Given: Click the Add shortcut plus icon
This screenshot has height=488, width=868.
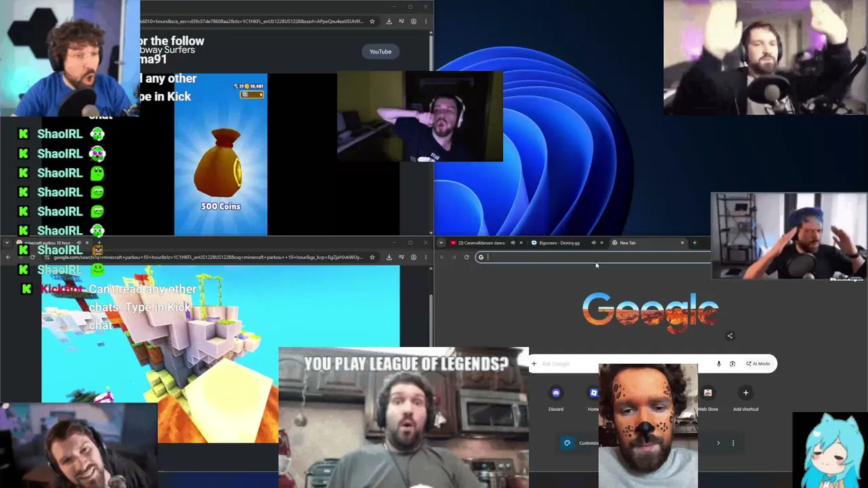Looking at the screenshot, I should 745,393.
